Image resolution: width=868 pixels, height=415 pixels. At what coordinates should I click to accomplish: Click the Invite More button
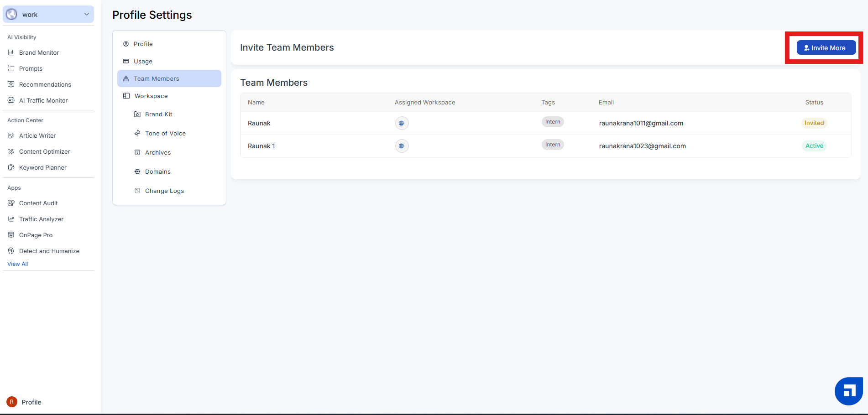pos(826,48)
